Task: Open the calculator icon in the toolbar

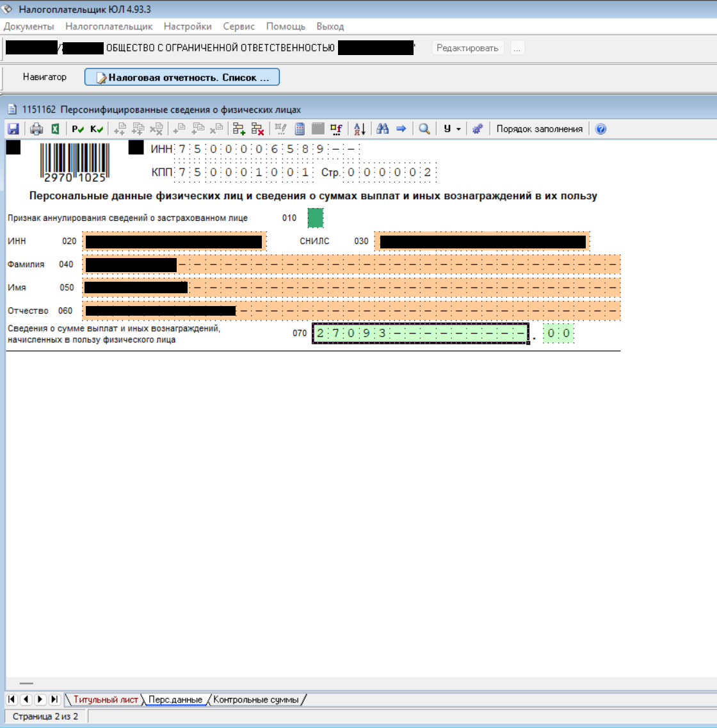Action: pos(300,129)
